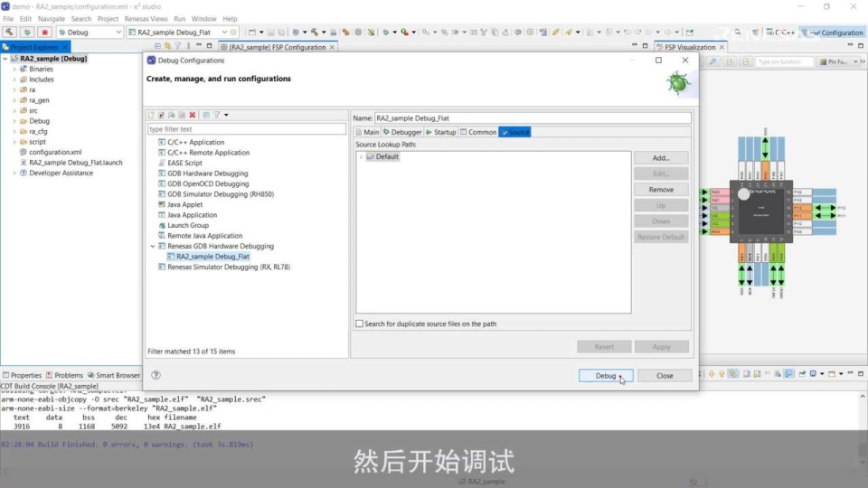This screenshot has width=868, height=488.
Task: Open filter dropdown arrow in dialog toolbar
Action: pyautogui.click(x=226, y=115)
